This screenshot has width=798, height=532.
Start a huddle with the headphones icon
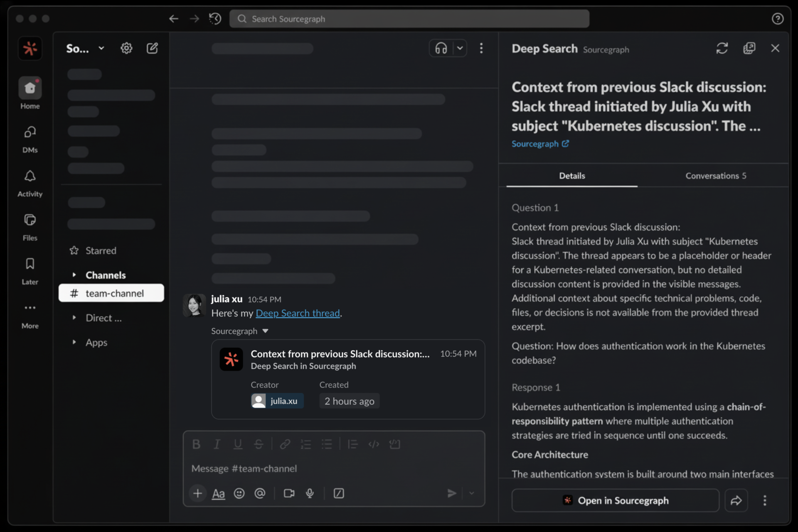tap(441, 48)
